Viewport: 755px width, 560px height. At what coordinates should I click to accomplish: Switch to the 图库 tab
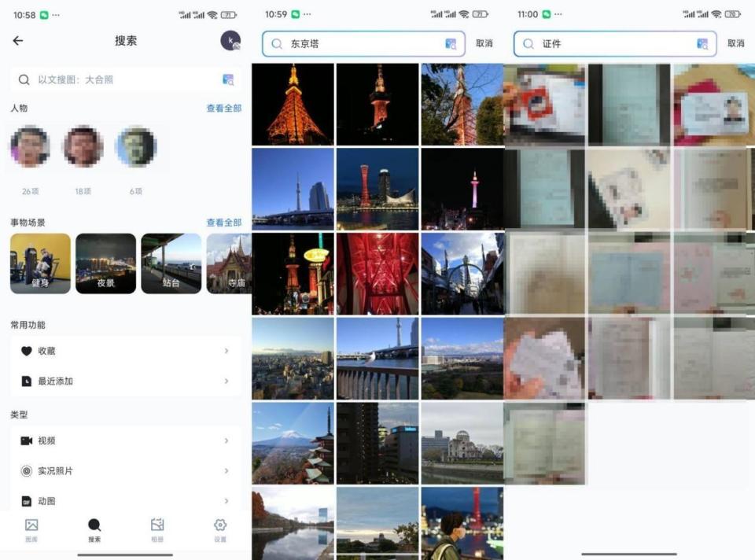(31, 525)
